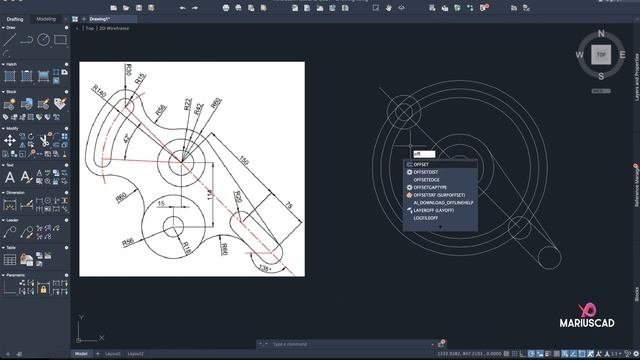Toggle Ortho mode L-shaped status icon

click(x=523, y=353)
